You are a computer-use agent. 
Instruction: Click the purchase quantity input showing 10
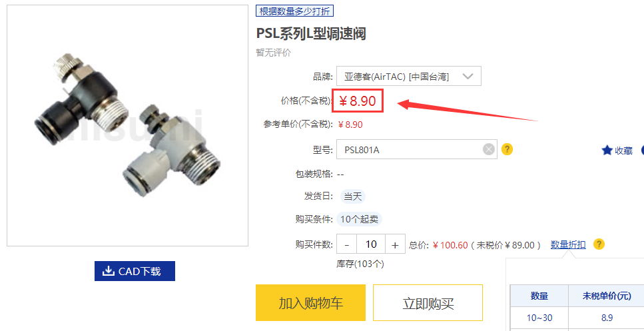[372, 244]
